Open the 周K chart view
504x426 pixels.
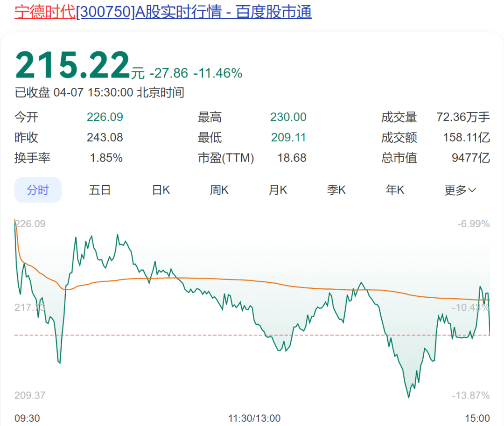[x=219, y=189]
